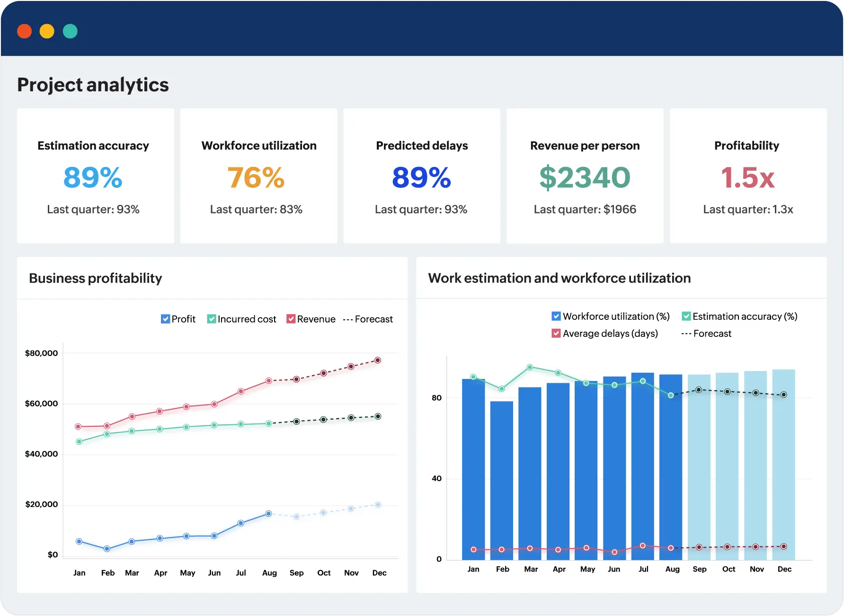844x616 pixels.
Task: Toggle Workforce utilization (%) checkbox
Action: [556, 316]
